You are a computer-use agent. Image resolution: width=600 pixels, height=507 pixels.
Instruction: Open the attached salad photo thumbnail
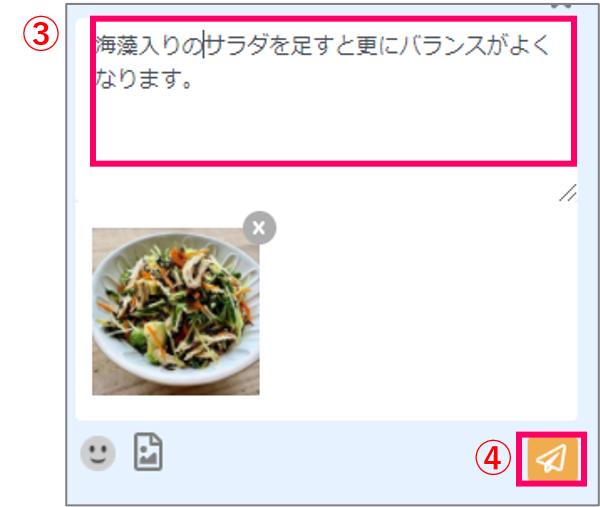[176, 311]
